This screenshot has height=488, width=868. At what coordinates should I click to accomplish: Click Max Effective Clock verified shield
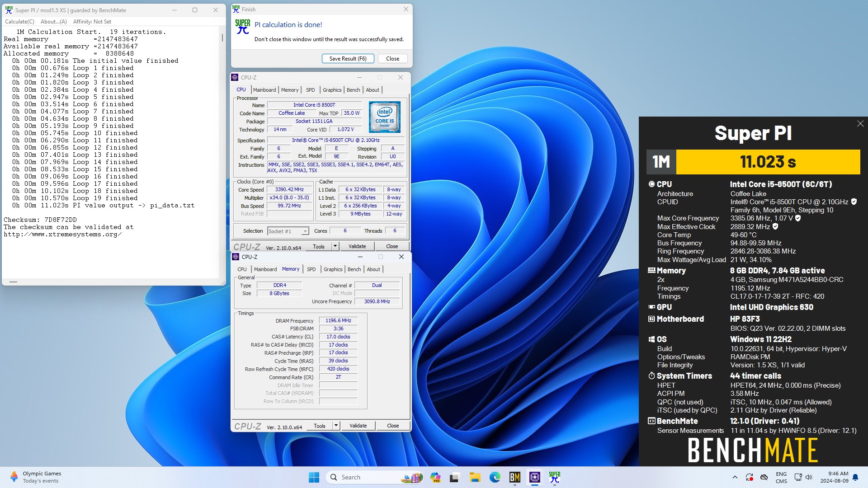tap(775, 227)
